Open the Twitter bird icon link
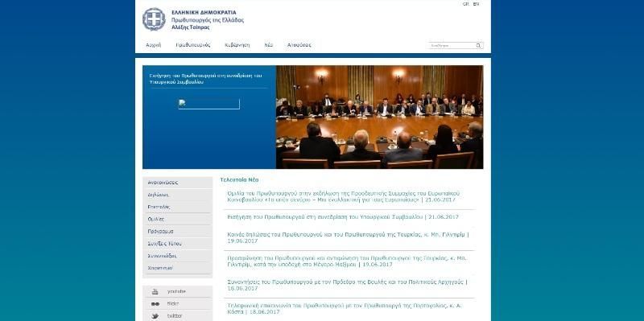 pyautogui.click(x=155, y=316)
